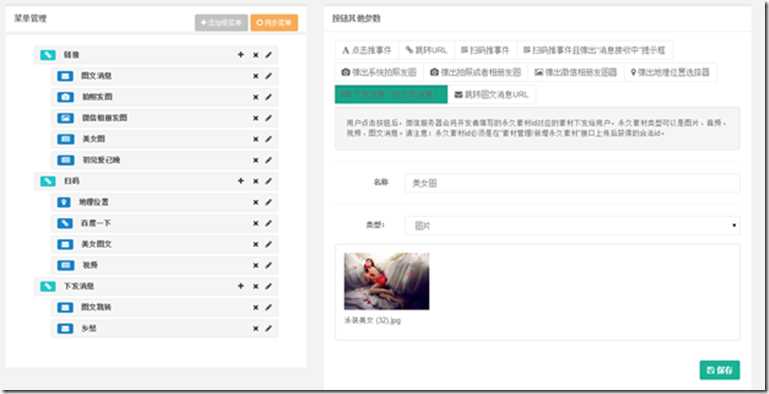Click the teal icon beside 扫码
This screenshot has height=394, width=769.
(x=48, y=181)
